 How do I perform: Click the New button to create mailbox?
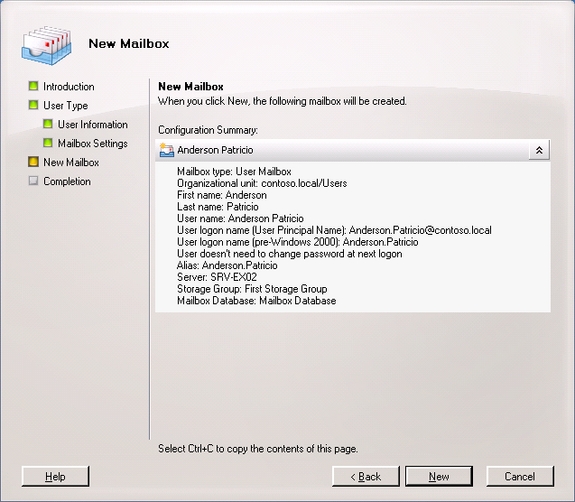[x=439, y=476]
